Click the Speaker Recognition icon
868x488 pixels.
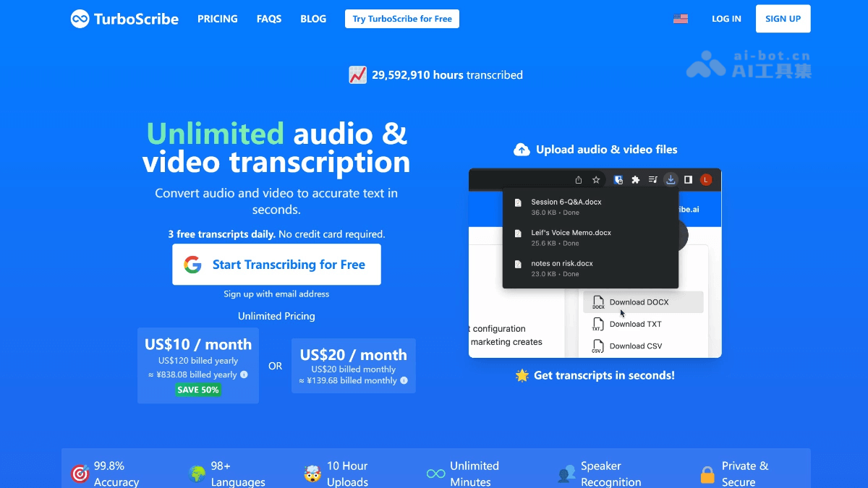[568, 473]
